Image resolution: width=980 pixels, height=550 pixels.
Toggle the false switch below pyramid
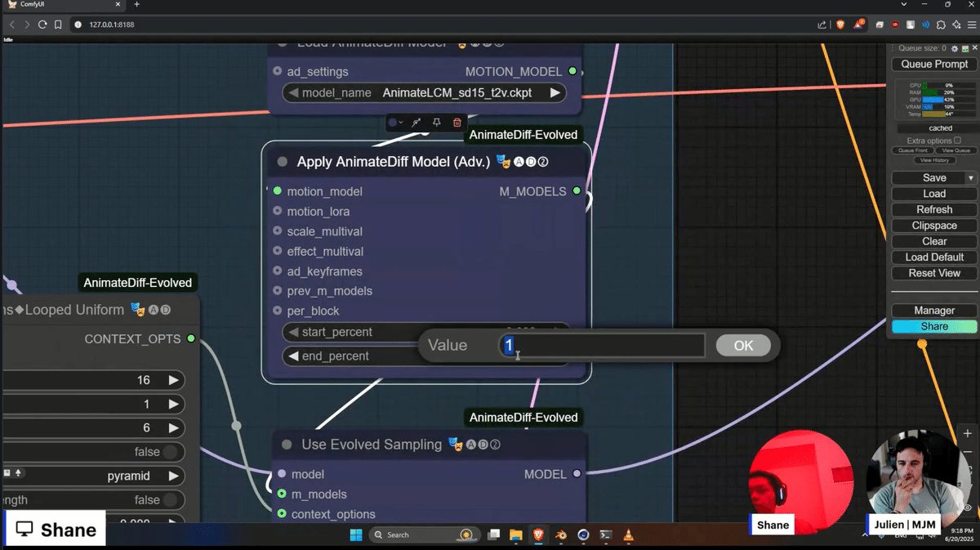tap(170, 499)
